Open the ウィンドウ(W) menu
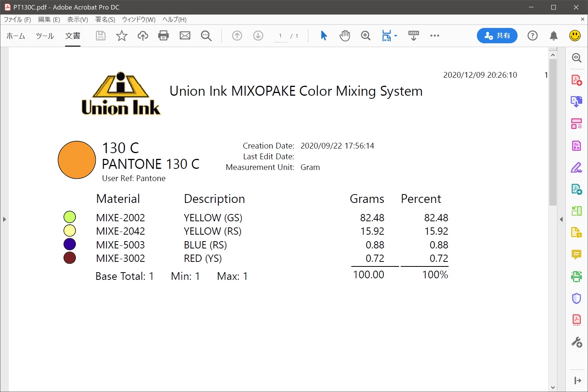588x392 pixels. tap(139, 20)
